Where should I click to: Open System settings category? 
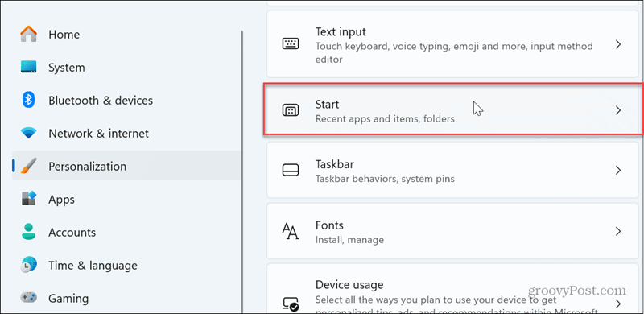pos(67,68)
